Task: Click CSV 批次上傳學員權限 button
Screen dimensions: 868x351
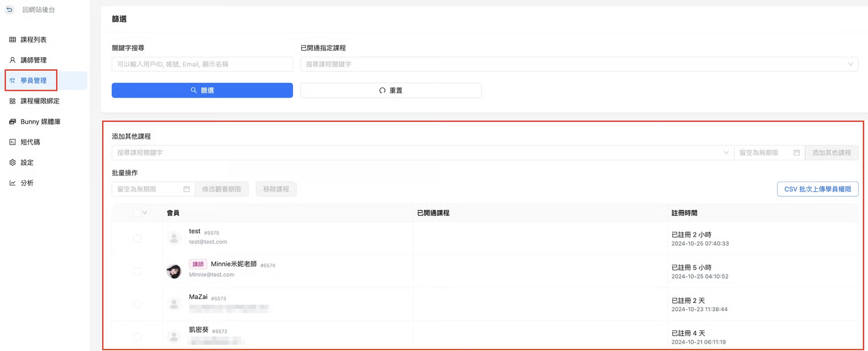Action: (818, 189)
